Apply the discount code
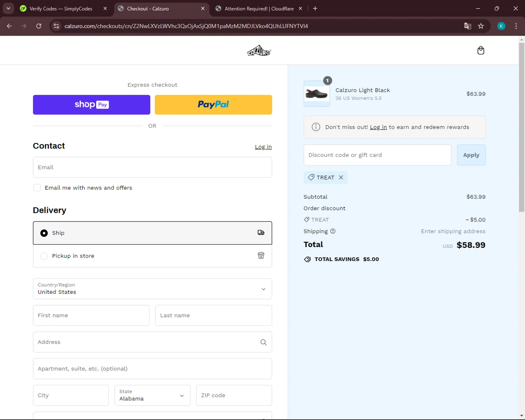This screenshot has width=525, height=420. pos(471,155)
